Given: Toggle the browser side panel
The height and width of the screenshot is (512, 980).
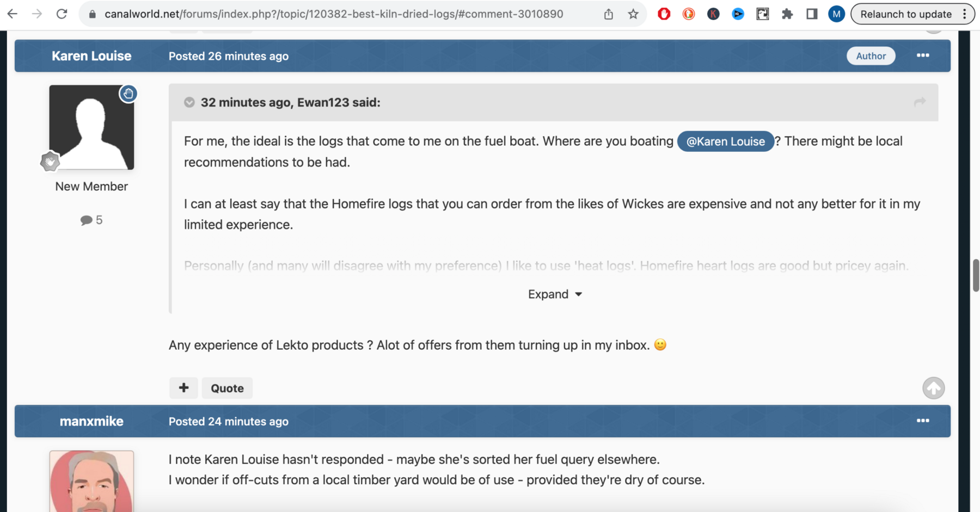Looking at the screenshot, I should (x=811, y=14).
